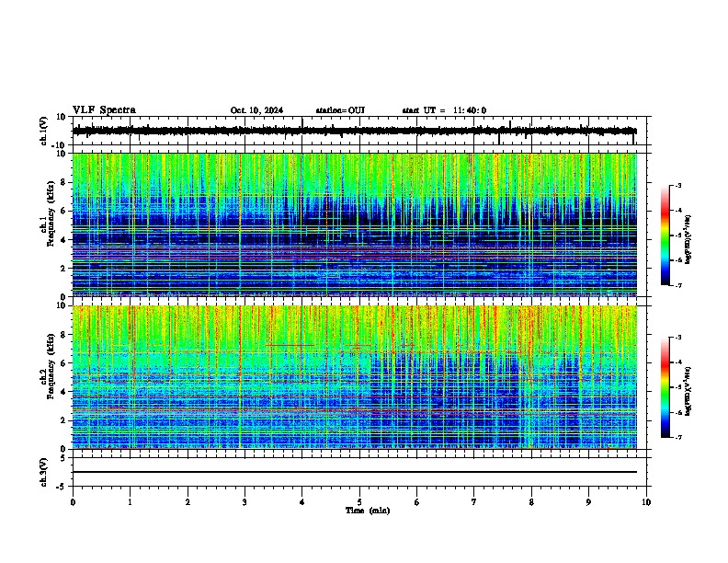Screen dimensions: 728x563
Task: Click inside the ch.1 frequency spectrogram
Action: [355, 224]
